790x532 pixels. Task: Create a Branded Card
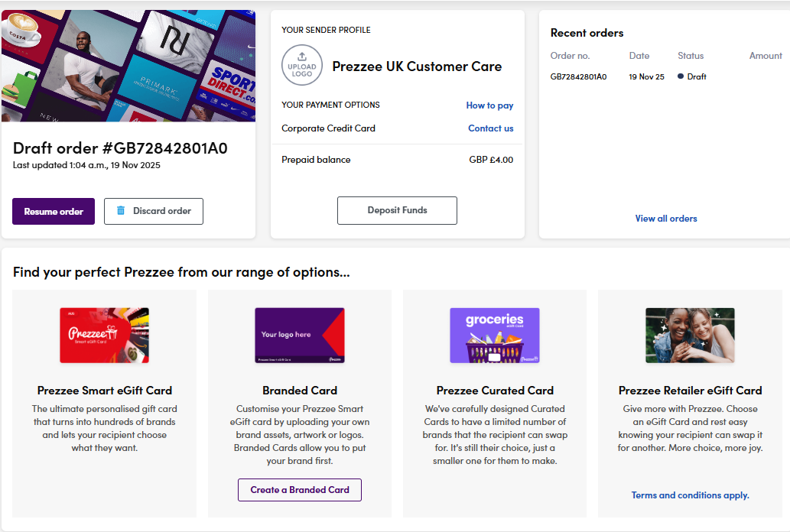coord(300,490)
